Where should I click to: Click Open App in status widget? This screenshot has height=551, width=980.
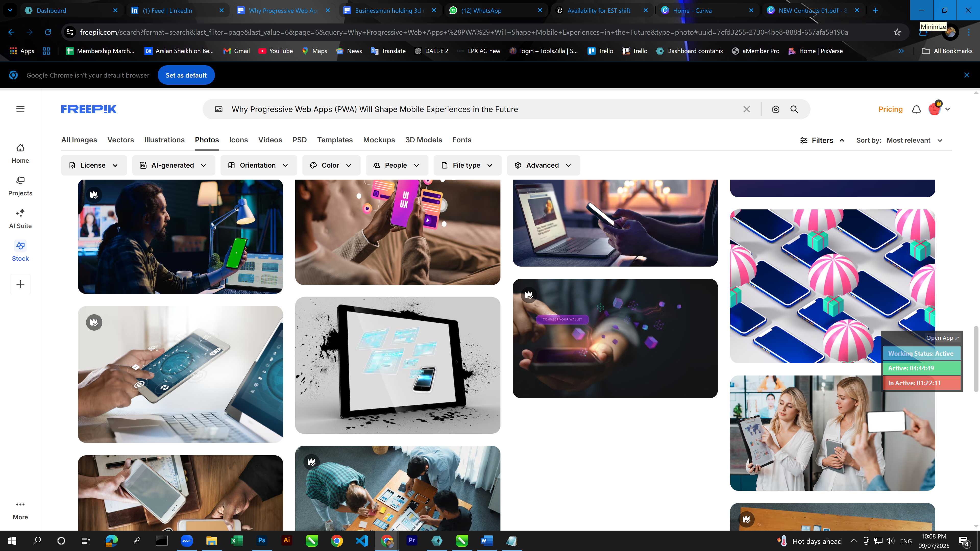(x=942, y=338)
